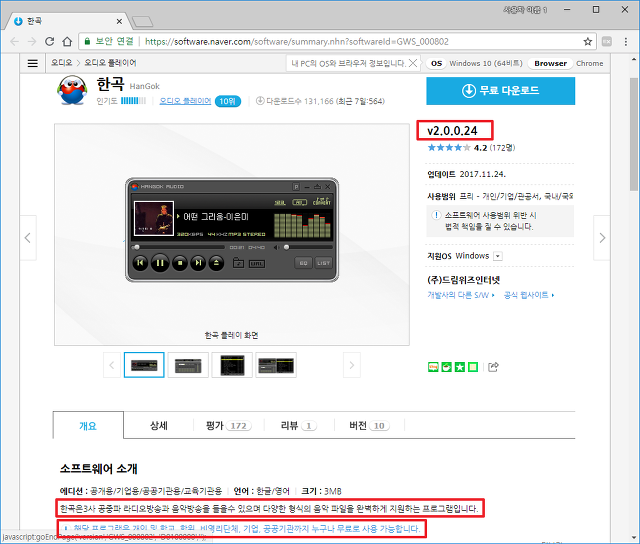Click the OS badge in the info bar
The width and height of the screenshot is (640, 544).
point(436,63)
